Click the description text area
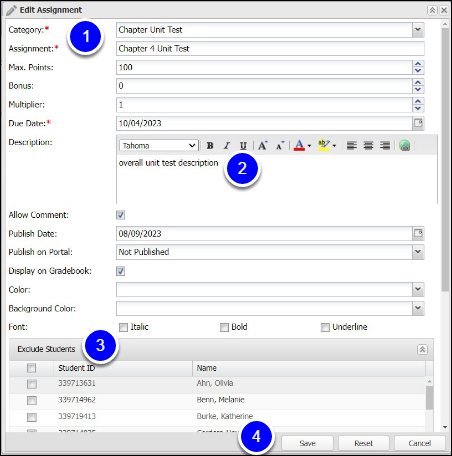Screen dimensions: 452x456 [x=277, y=179]
